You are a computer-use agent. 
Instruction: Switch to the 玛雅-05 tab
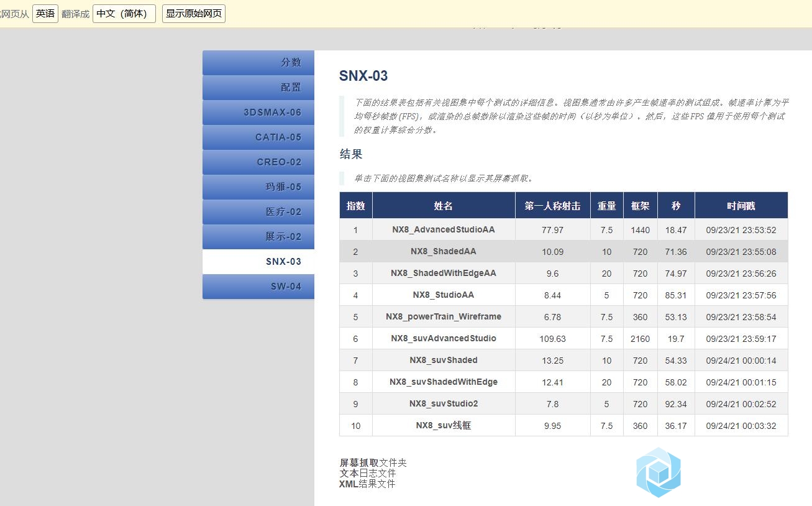(258, 187)
